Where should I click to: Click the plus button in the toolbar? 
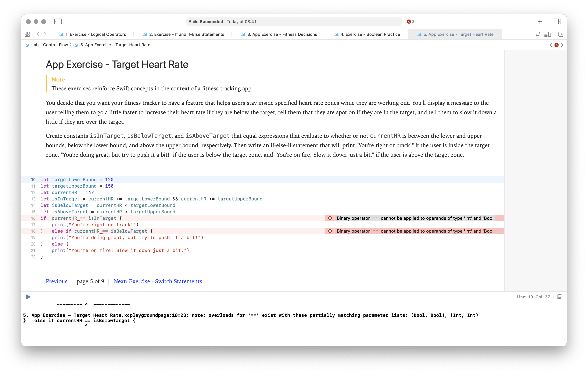(x=540, y=22)
